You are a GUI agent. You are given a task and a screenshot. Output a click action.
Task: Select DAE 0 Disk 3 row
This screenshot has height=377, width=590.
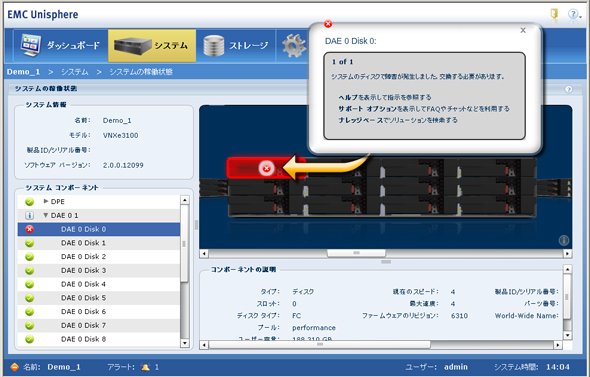coord(99,271)
